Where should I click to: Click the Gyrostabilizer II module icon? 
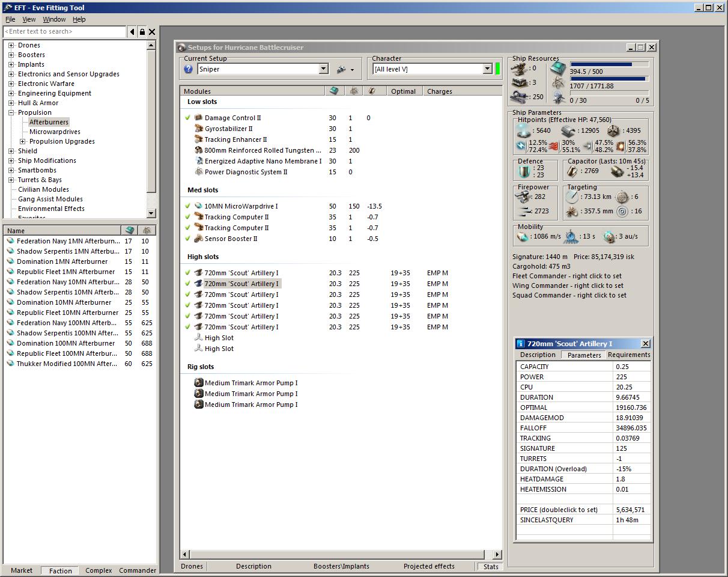(x=199, y=129)
